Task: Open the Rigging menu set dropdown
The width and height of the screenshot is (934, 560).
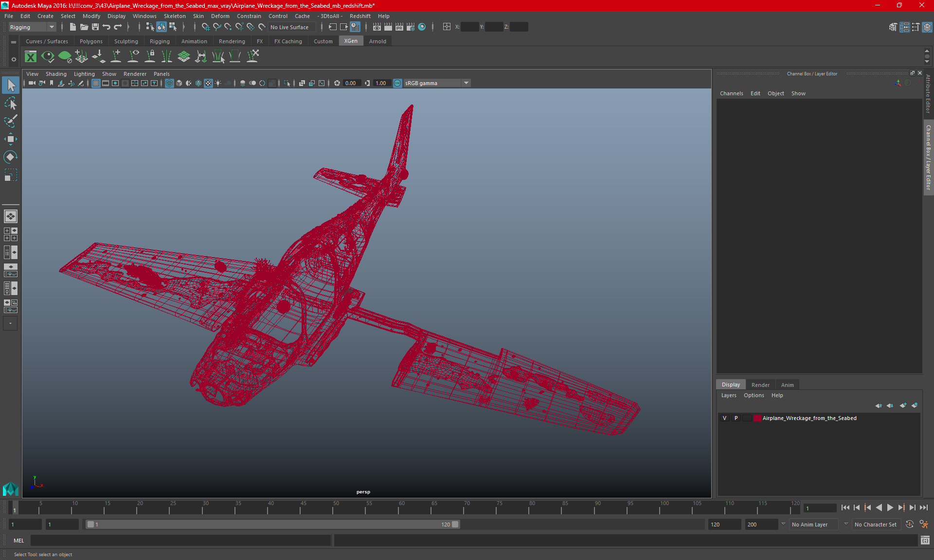Action: click(x=32, y=27)
